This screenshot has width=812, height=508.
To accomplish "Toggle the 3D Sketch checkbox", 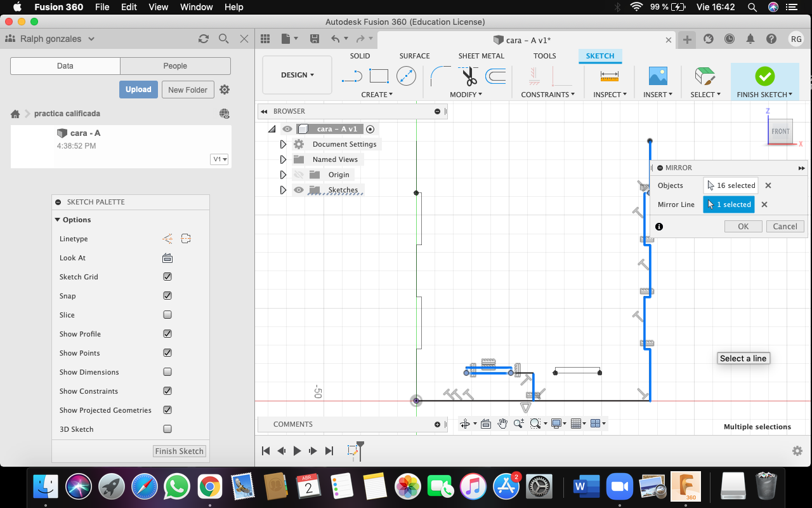I will (167, 429).
